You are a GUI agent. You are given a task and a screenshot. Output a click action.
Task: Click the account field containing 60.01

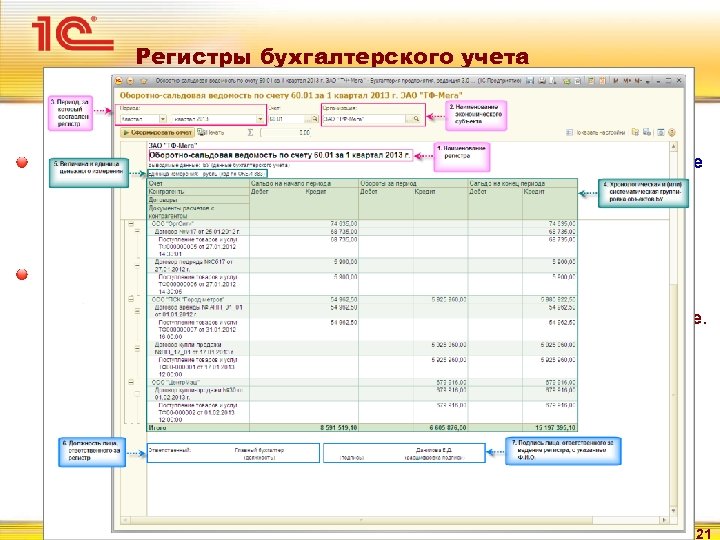point(286,119)
